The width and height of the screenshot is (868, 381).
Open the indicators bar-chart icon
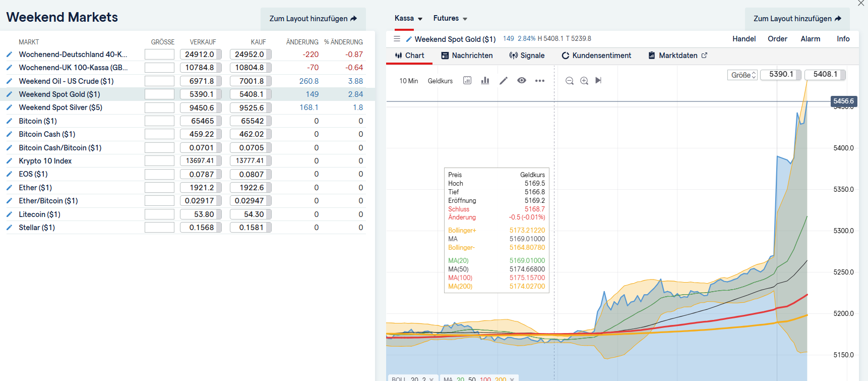485,81
